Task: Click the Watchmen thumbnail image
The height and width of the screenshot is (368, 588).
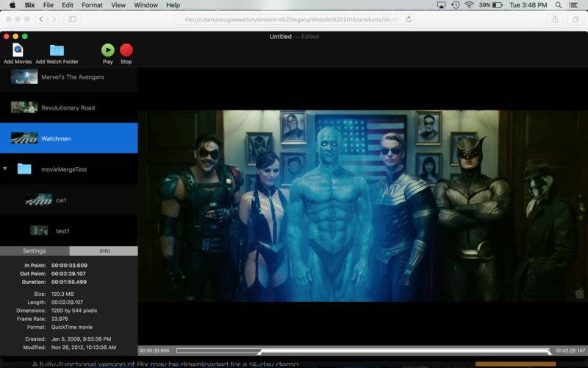Action: (24, 138)
